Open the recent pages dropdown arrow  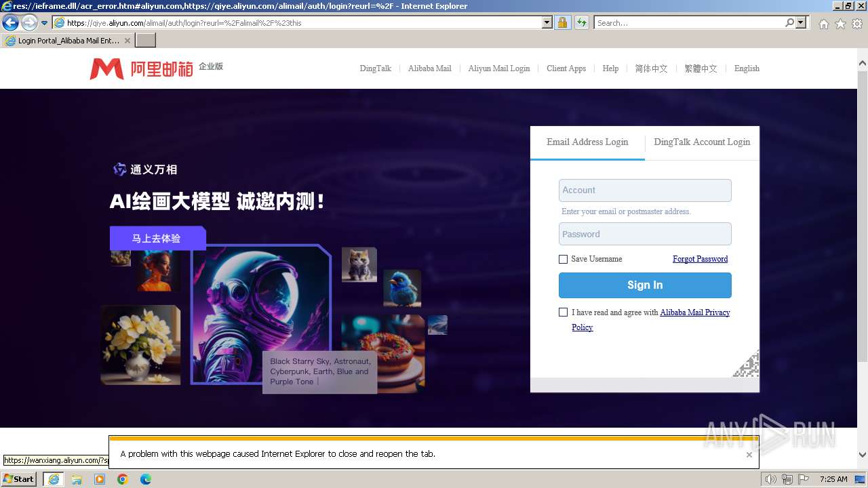click(45, 23)
